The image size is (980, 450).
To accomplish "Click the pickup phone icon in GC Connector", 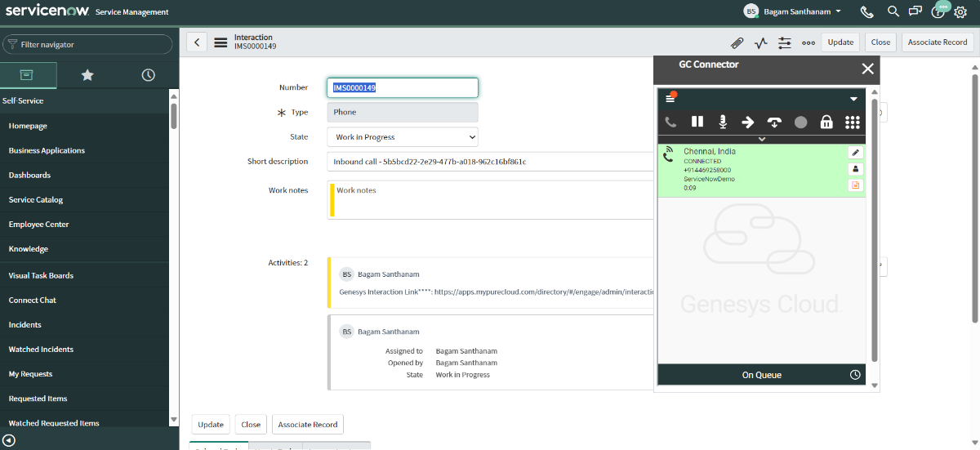I will pos(670,123).
